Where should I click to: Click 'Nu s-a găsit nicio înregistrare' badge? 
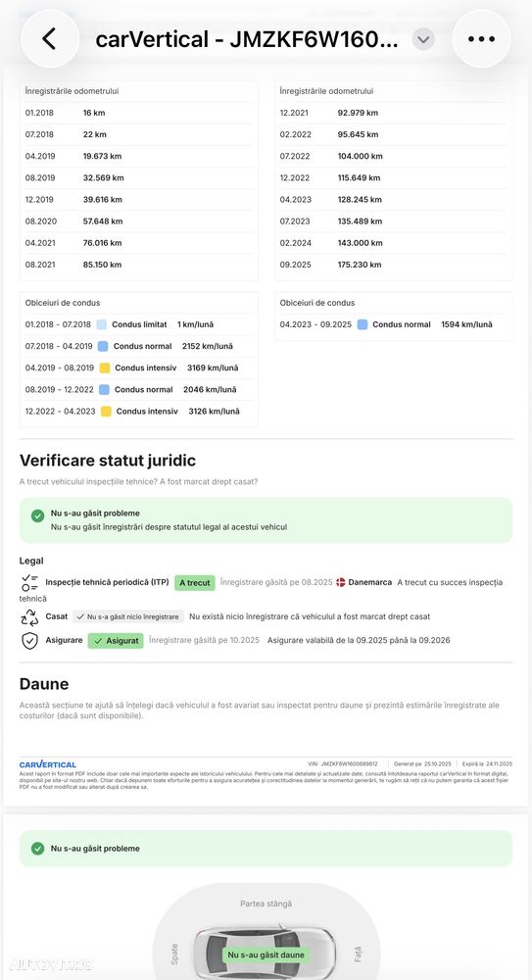click(x=128, y=616)
